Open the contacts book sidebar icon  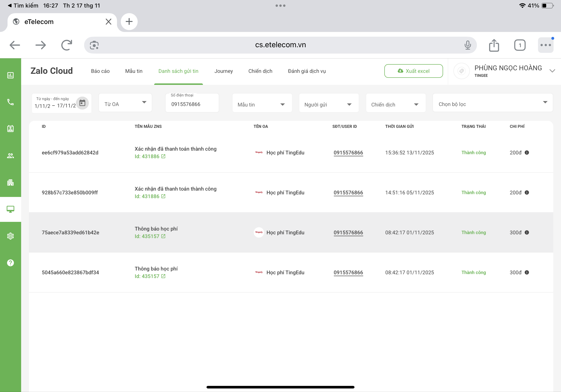point(10,129)
